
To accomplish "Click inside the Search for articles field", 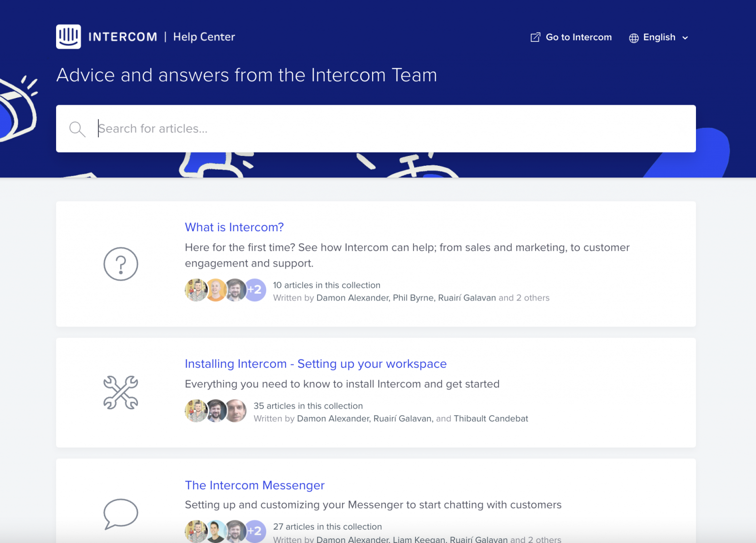I will click(x=345, y=128).
